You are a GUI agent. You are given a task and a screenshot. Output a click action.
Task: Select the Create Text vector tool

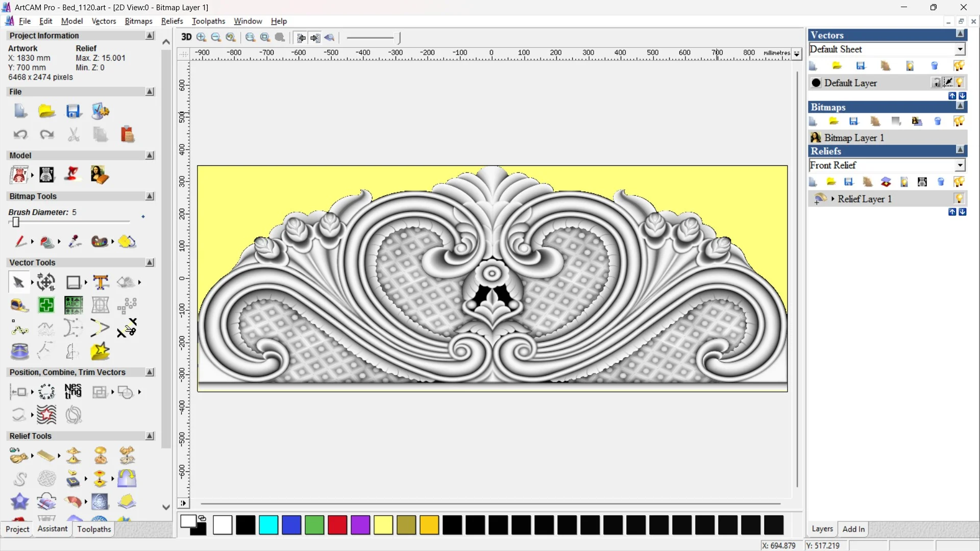101,282
